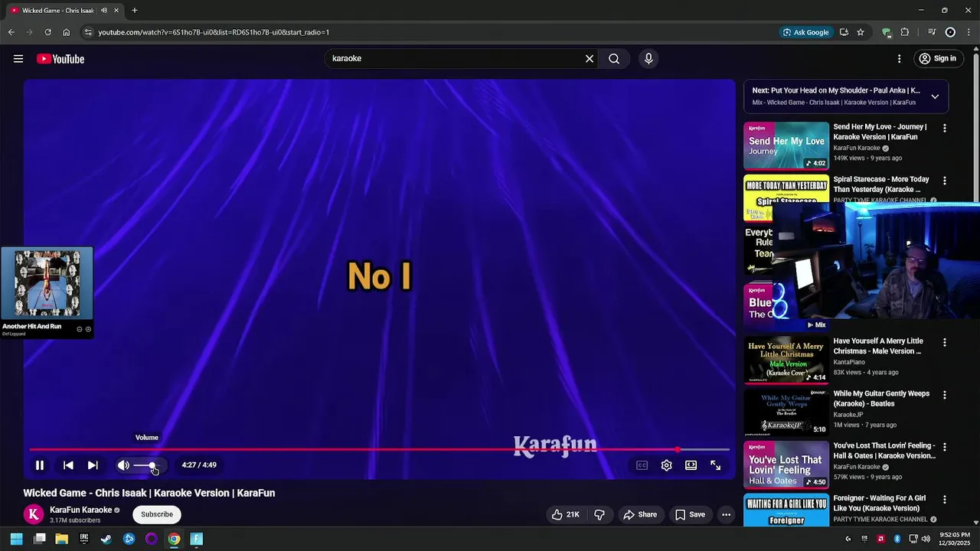Skip to next video in playlist

93,465
